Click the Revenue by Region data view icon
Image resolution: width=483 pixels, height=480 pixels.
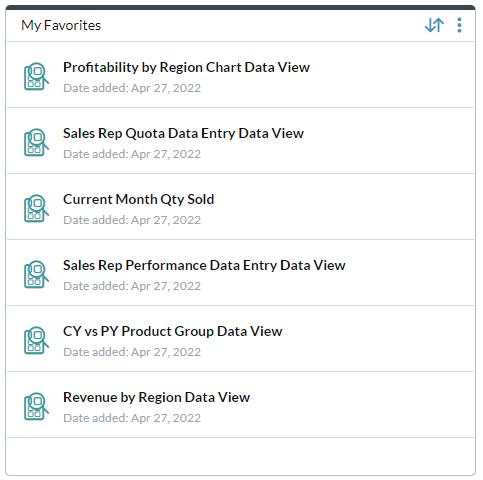pos(36,407)
